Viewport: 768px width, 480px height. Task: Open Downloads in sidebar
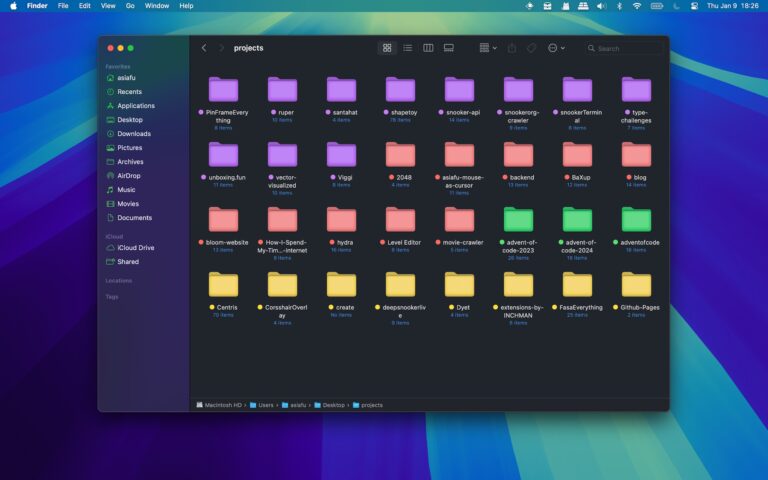(134, 134)
